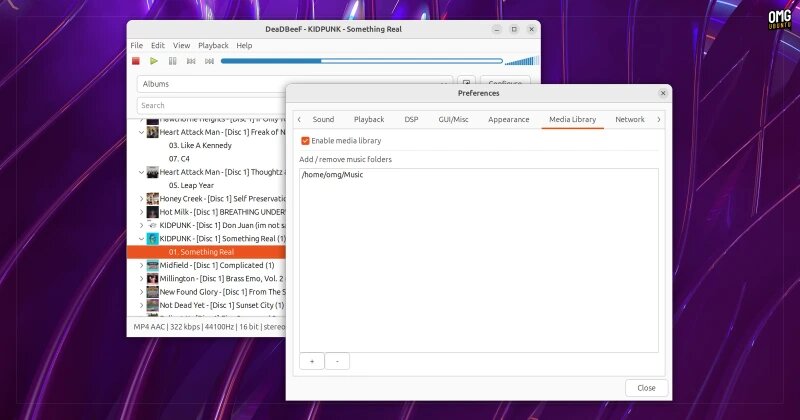Viewport: 800px width, 420px height.
Task: Switch to the Sound tab
Action: click(323, 119)
